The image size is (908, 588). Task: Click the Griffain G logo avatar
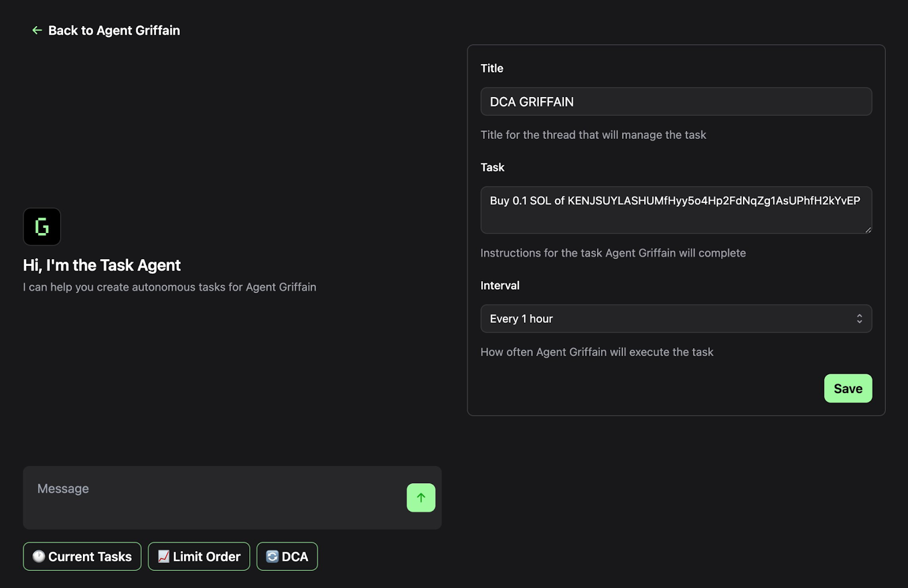[42, 226]
